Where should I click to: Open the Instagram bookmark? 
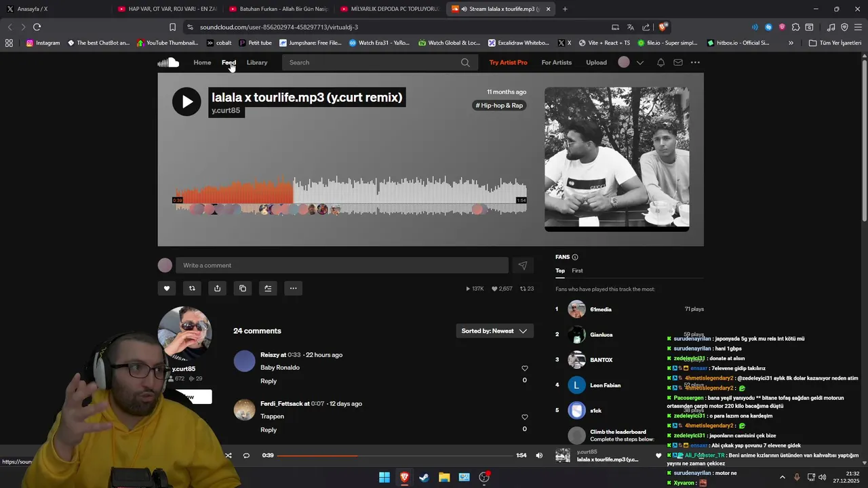pos(43,43)
